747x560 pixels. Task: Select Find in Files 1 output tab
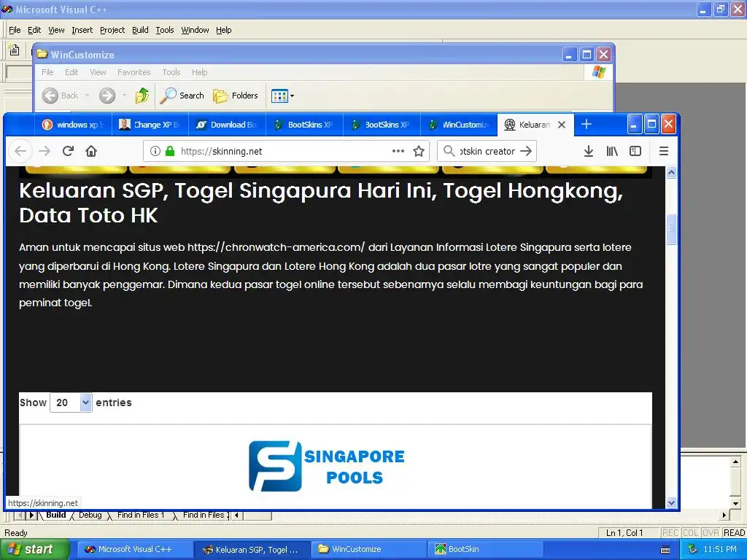click(141, 515)
